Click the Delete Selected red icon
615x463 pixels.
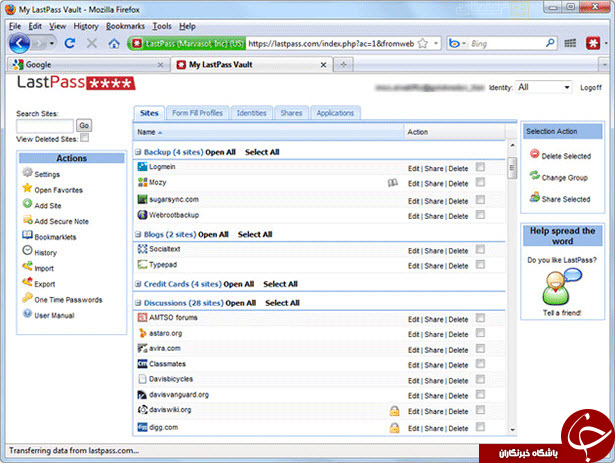pyautogui.click(x=534, y=154)
